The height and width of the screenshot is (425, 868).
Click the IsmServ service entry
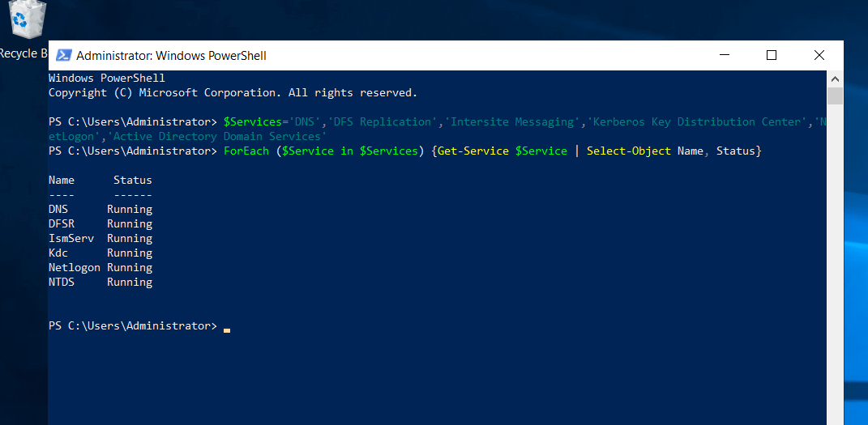(71, 239)
